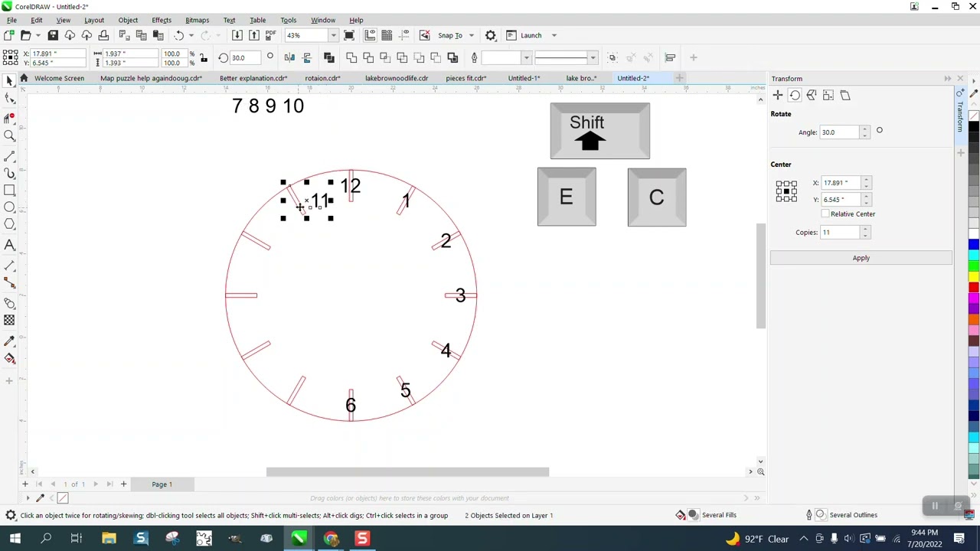This screenshot has height=551, width=980.
Task: Select the Zoom tool magnifier
Action: (x=9, y=135)
